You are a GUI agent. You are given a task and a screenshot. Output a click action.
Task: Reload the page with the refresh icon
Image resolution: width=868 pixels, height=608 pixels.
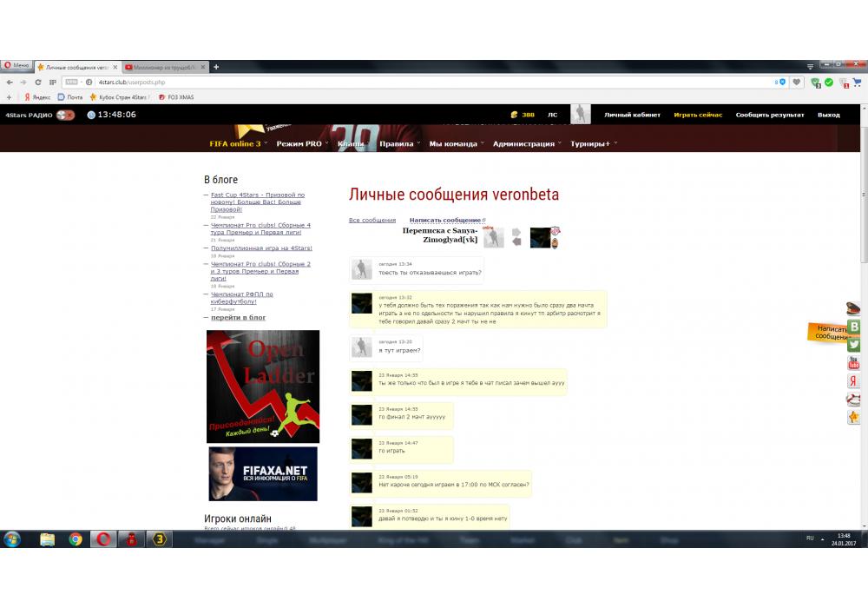[x=37, y=82]
